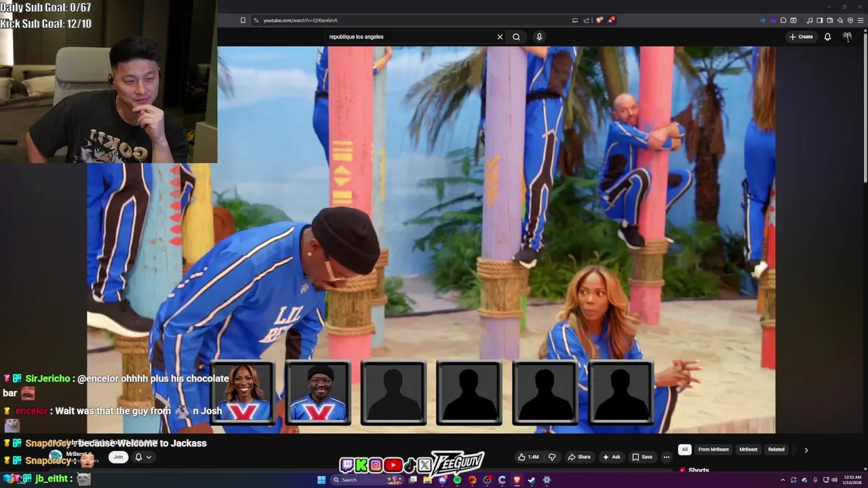Open the browser extensions puzzle icon
This screenshot has height=488, width=868.
tap(783, 20)
